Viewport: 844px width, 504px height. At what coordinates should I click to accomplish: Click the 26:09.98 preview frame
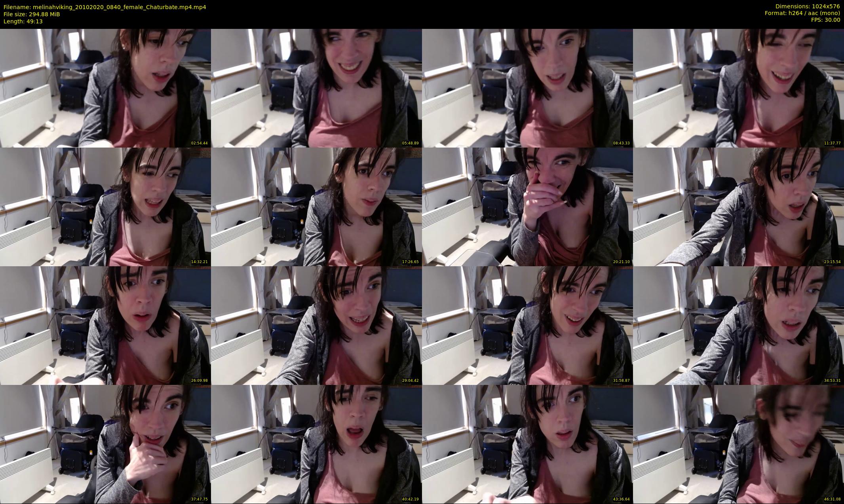(105, 325)
